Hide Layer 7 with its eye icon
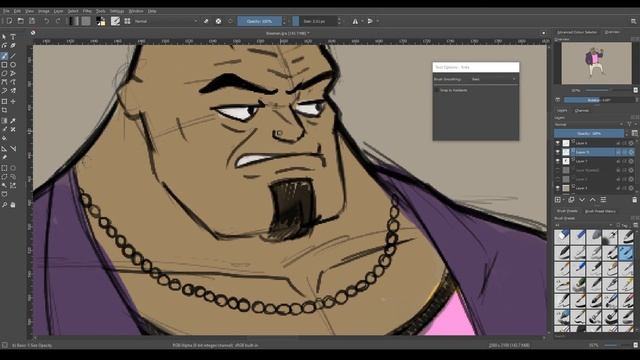Screen dimensions: 640x360 pyautogui.click(x=558, y=161)
